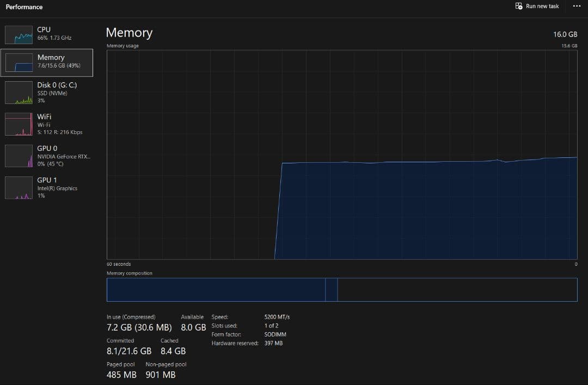The image size is (588, 385).
Task: Open the three-dot more options menu
Action: coord(577,6)
